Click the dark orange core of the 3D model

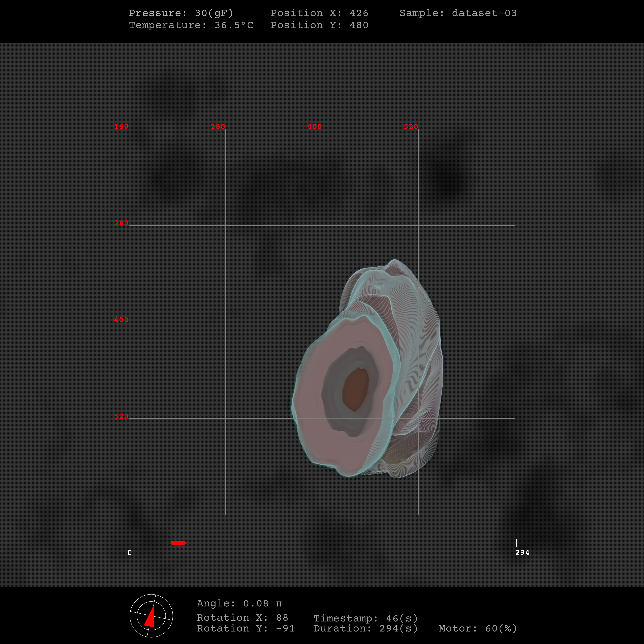356,389
